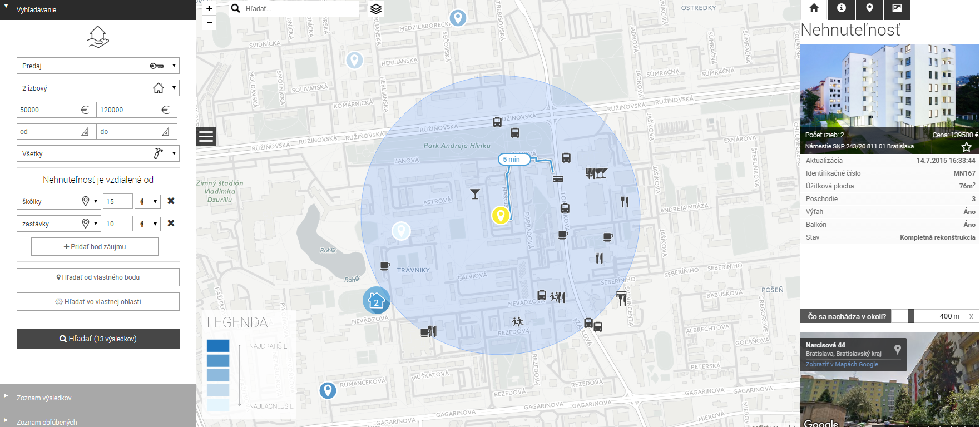Viewport: 980px width, 427px height.
Task: Click the darkest blue legend swatch
Action: click(x=218, y=346)
